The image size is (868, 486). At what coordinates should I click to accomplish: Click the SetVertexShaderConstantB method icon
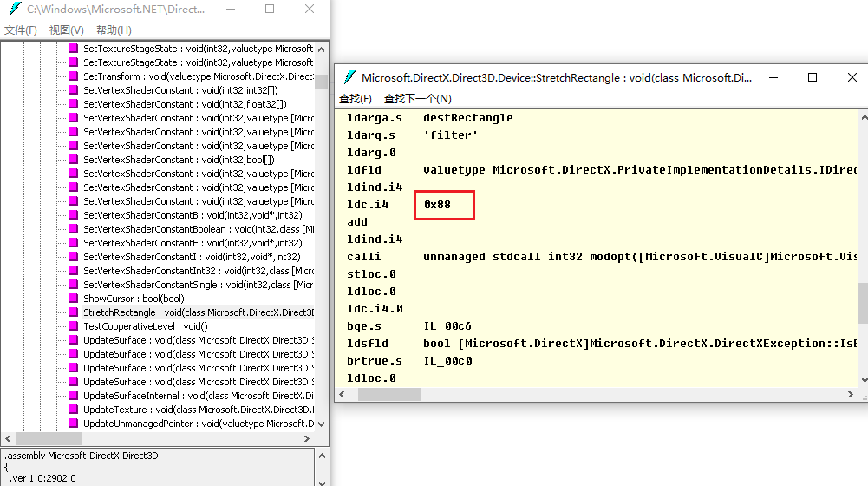73,215
